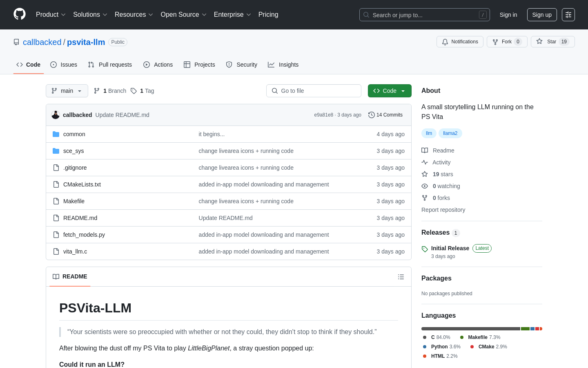Image resolution: width=588 pixels, height=368 pixels.
Task: Click the book icon next to Readme
Action: coord(425,150)
